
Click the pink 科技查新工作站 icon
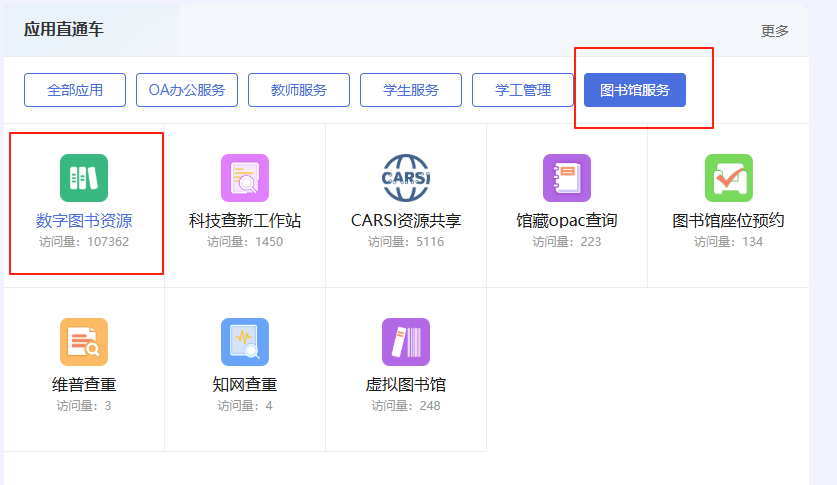[x=245, y=178]
